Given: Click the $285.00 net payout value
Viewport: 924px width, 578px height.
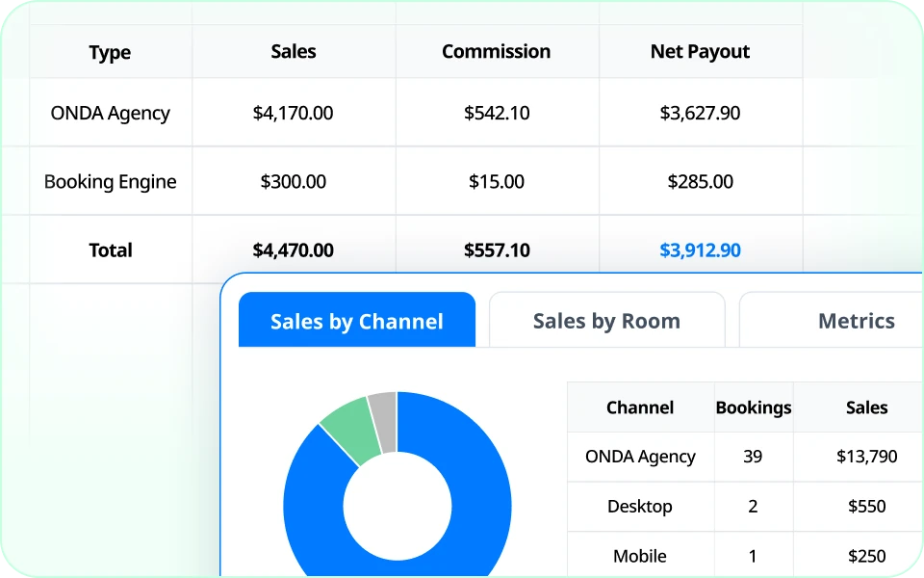Looking at the screenshot, I should point(700,182).
